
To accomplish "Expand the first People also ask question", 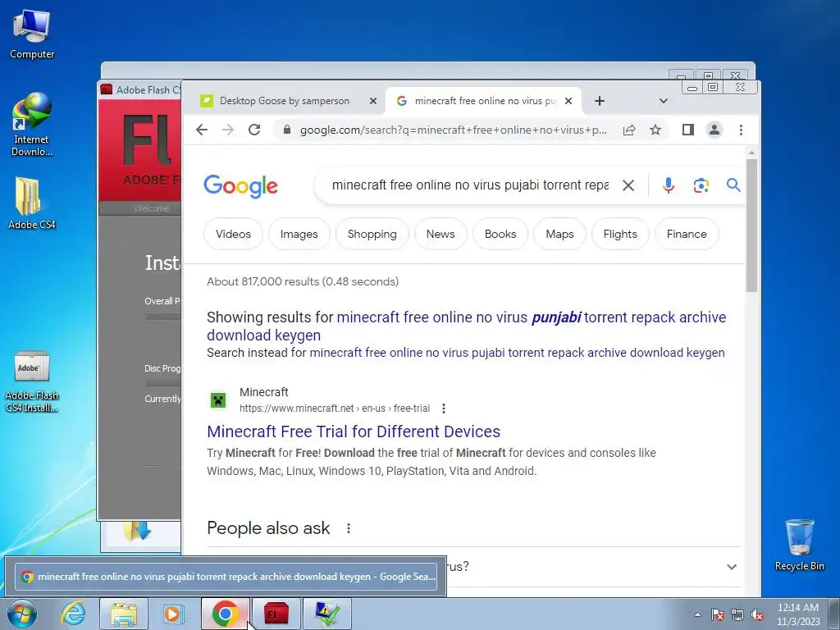I will [731, 567].
